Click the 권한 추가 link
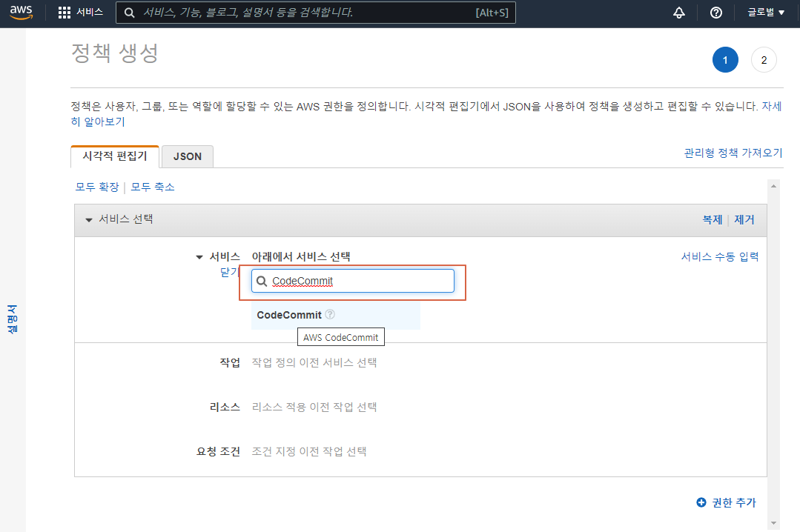The height and width of the screenshot is (532, 800). coord(734,502)
